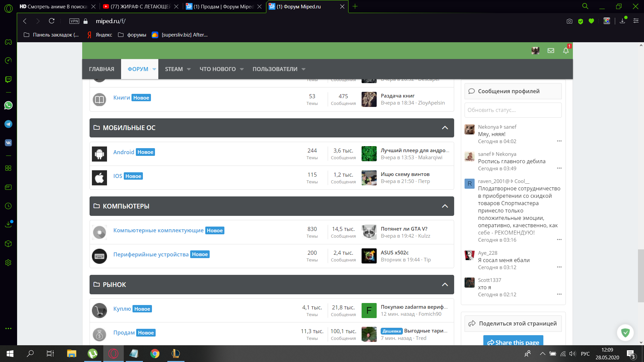Toggle the VPN badge in address bar

(74, 21)
